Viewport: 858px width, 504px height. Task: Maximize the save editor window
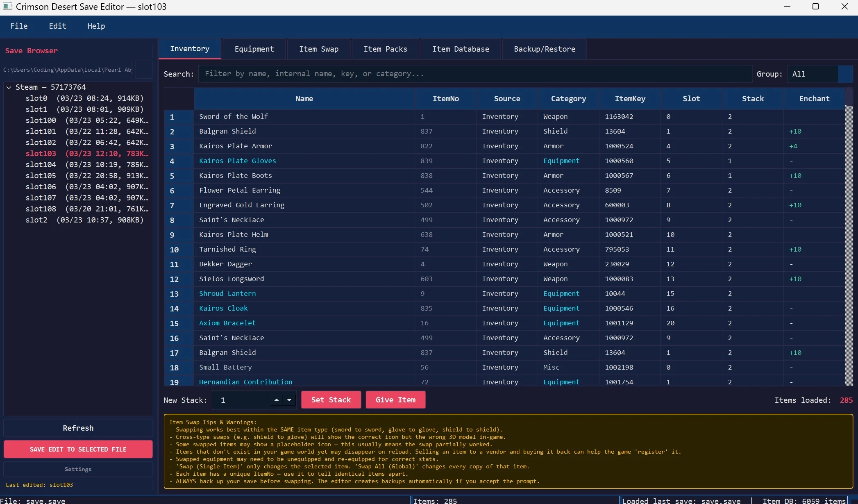815,7
